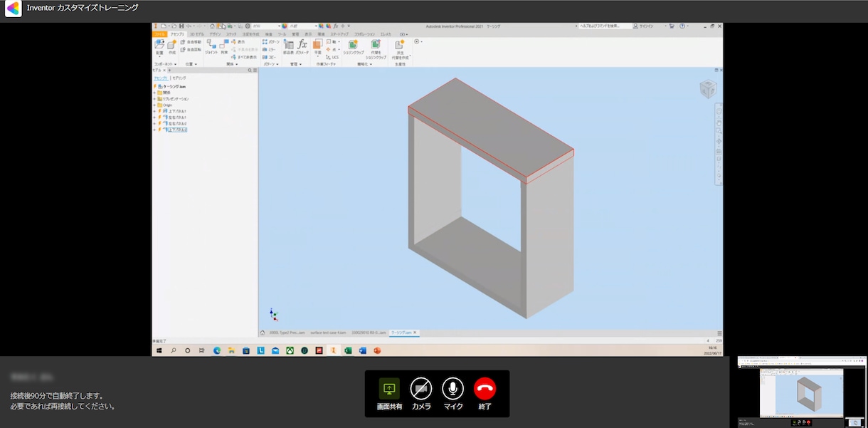868x428 pixels.
Task: Click the Windows Start button in the taskbar
Action: click(x=159, y=350)
